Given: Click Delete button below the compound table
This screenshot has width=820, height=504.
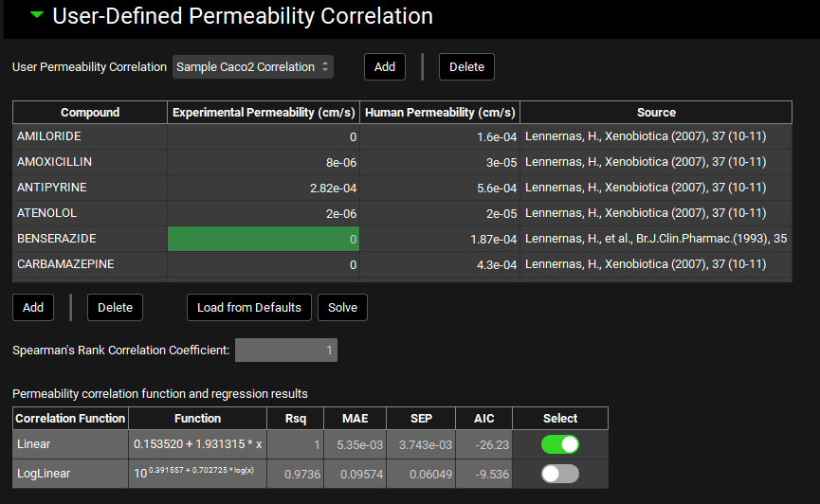Looking at the screenshot, I should tap(115, 307).
